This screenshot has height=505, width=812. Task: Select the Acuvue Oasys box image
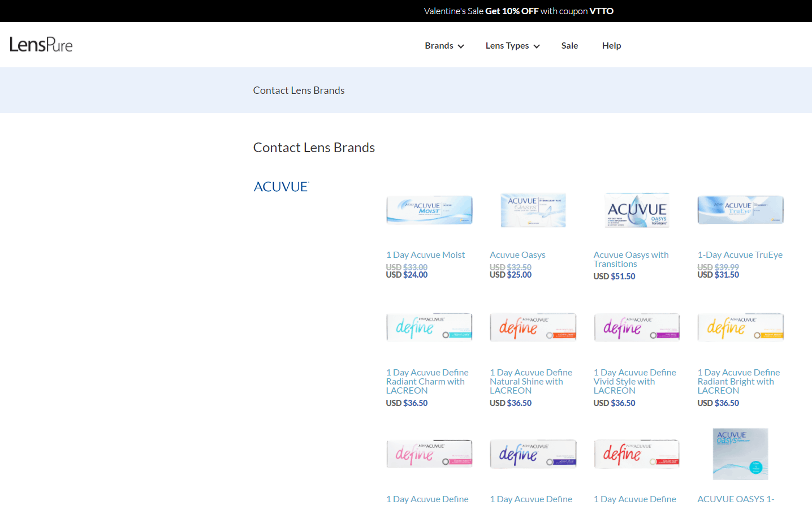pyautogui.click(x=533, y=210)
